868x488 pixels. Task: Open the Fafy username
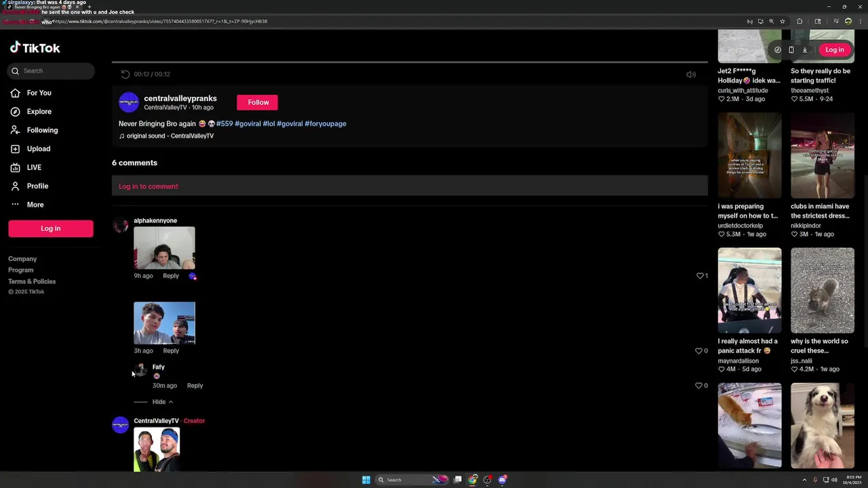(x=159, y=367)
